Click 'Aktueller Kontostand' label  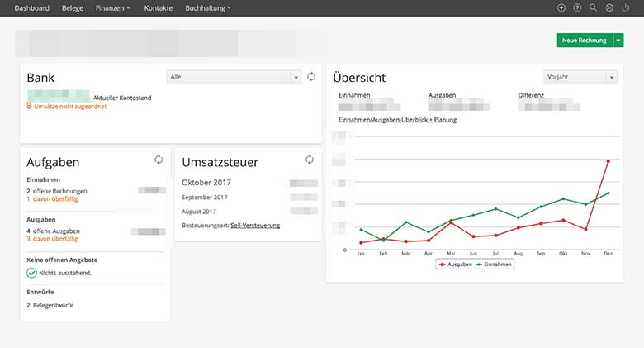[x=122, y=98]
